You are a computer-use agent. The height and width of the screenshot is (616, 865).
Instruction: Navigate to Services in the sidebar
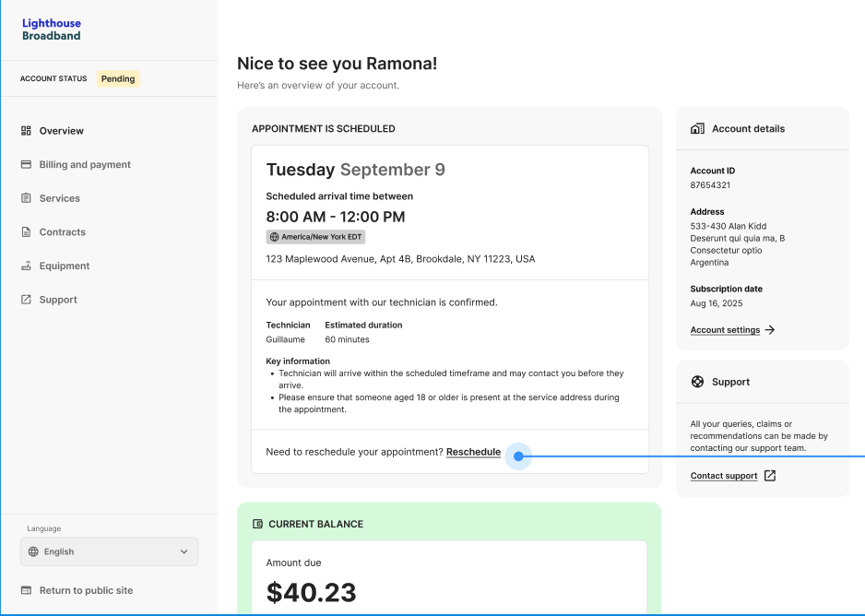pos(60,198)
